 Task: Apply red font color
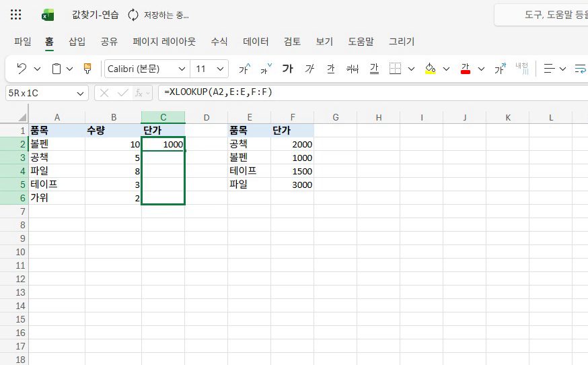point(466,69)
